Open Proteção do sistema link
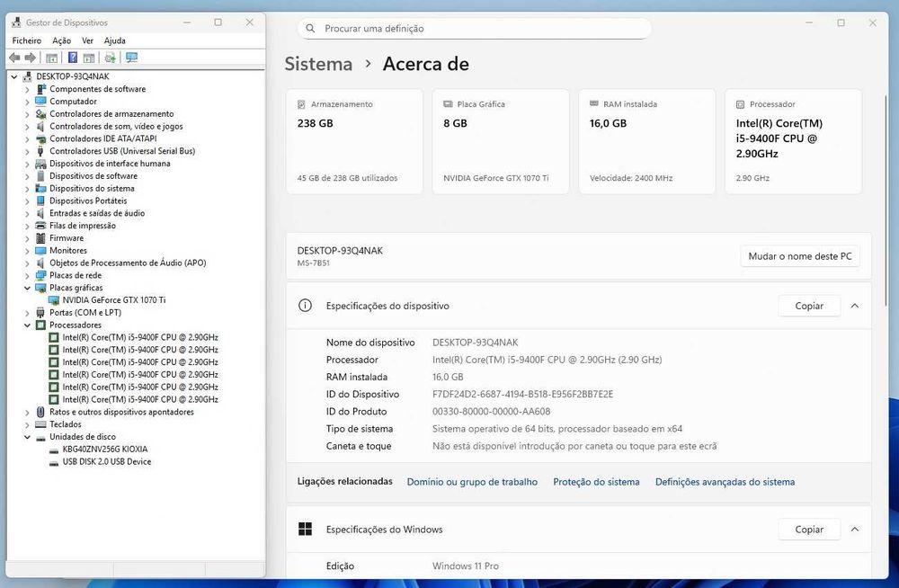The height and width of the screenshot is (588, 899). point(596,482)
